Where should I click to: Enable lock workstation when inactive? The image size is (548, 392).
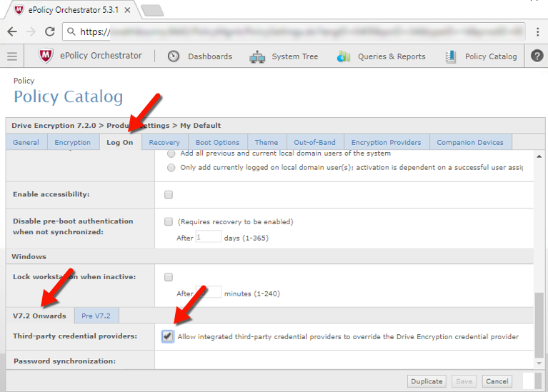tap(169, 277)
